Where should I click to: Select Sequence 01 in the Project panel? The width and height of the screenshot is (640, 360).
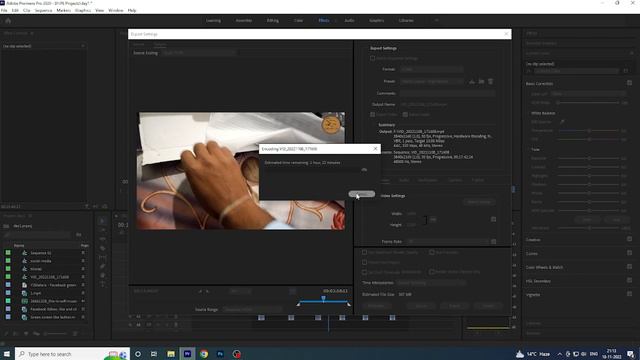[41, 253]
